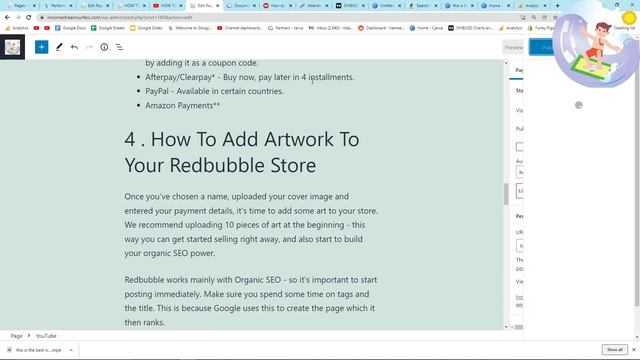640x360 pixels.
Task: Open the Home - Canva bookmark
Action: [x=426, y=28]
